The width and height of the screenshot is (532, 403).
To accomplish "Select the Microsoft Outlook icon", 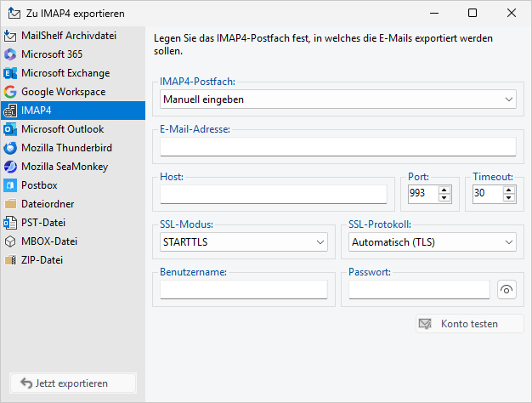I will [10, 129].
